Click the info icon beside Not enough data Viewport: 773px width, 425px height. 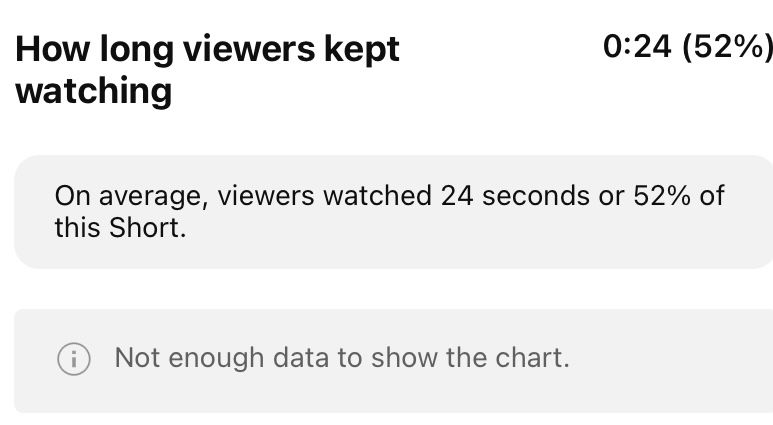[x=74, y=359]
